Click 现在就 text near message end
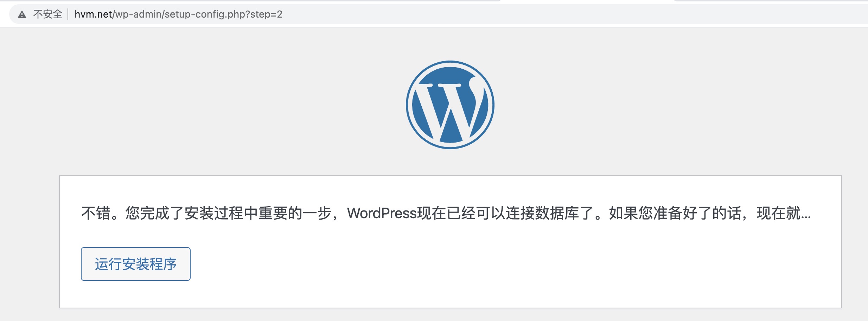868x321 pixels. click(779, 213)
